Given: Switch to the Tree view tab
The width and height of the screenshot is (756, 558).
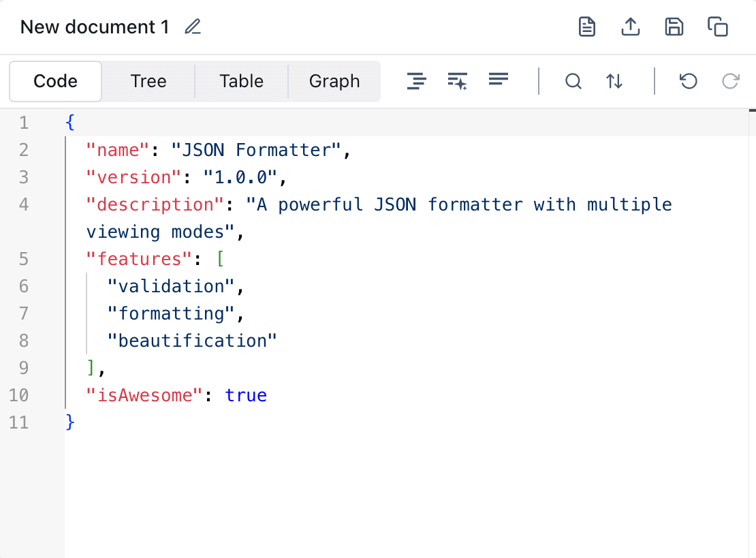Looking at the screenshot, I should tap(148, 81).
